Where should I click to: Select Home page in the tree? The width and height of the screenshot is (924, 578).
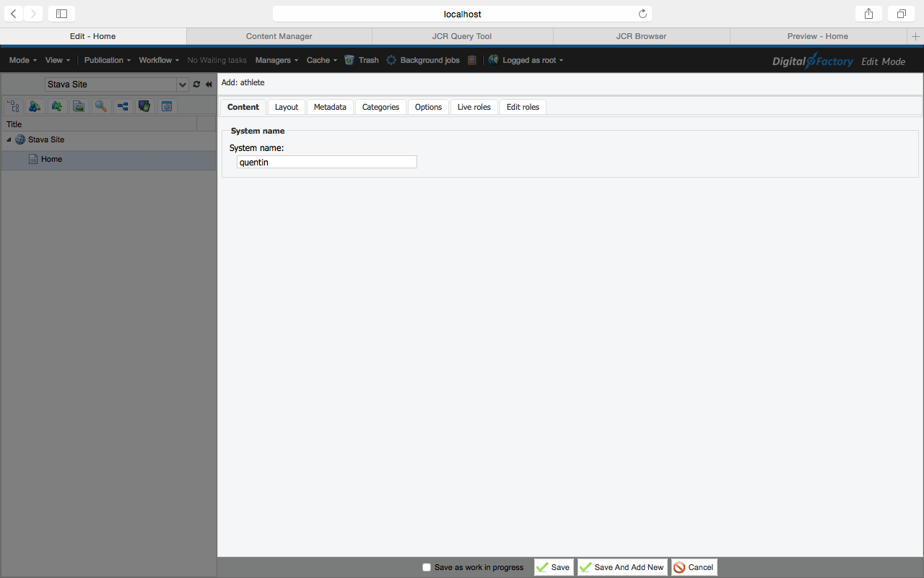point(51,159)
